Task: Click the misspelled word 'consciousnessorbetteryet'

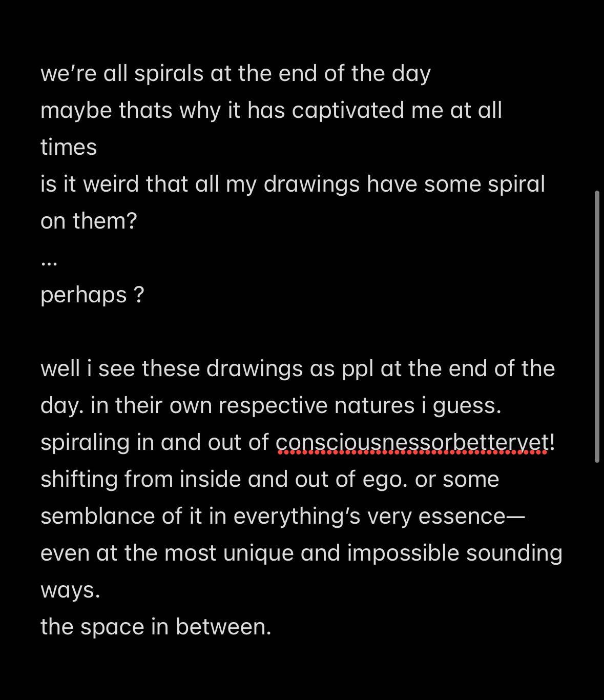Action: [413, 442]
